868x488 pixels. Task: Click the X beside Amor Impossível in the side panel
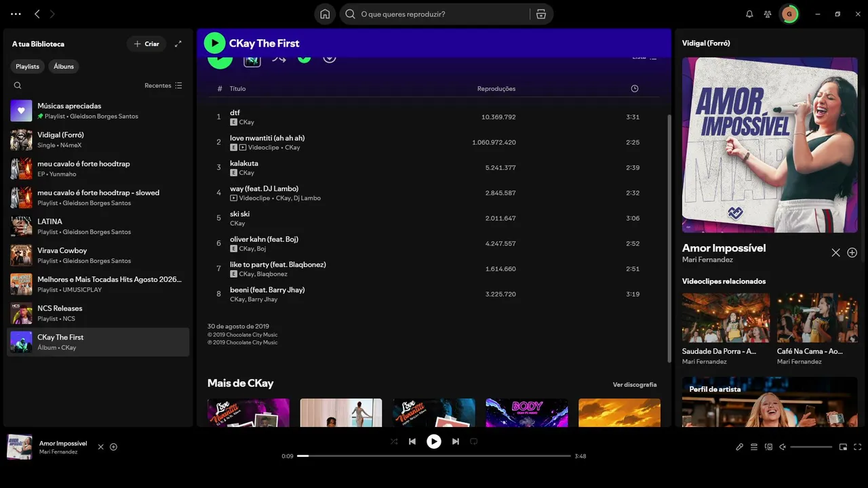tap(835, 253)
